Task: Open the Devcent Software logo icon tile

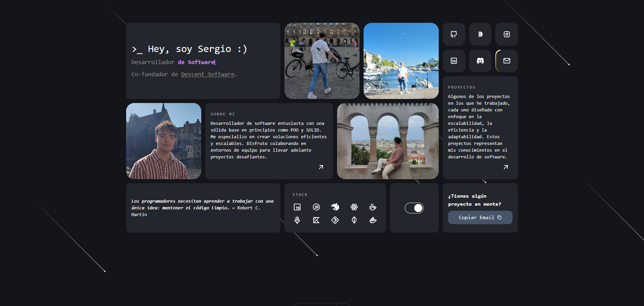Action: pyautogui.click(x=480, y=34)
